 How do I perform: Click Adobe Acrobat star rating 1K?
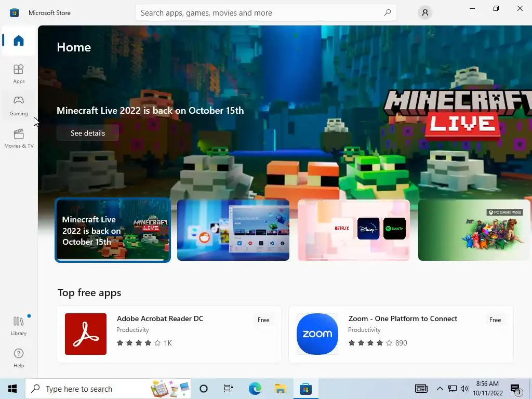click(x=144, y=343)
